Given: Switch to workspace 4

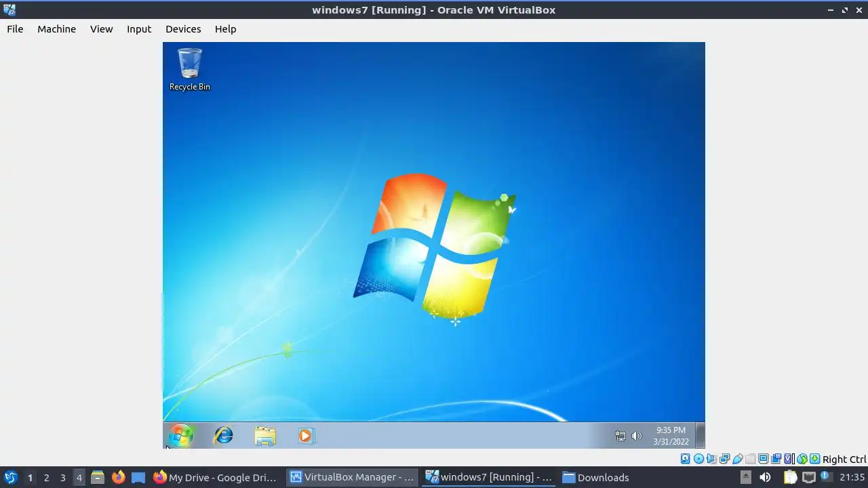Looking at the screenshot, I should (x=79, y=477).
